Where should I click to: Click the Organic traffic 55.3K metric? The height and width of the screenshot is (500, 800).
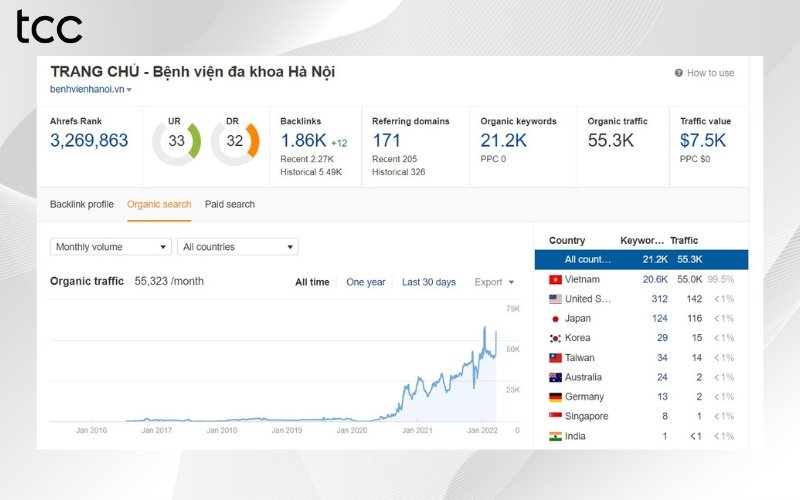click(x=611, y=140)
